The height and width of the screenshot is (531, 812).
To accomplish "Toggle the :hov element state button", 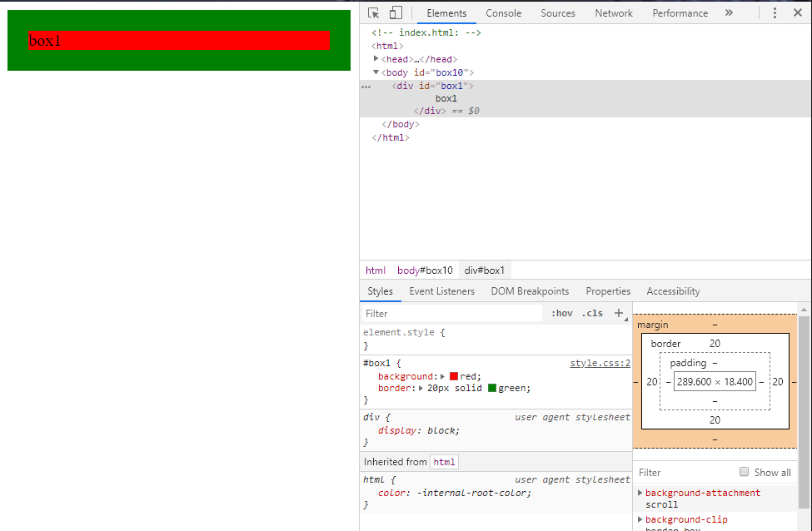I will [x=562, y=313].
